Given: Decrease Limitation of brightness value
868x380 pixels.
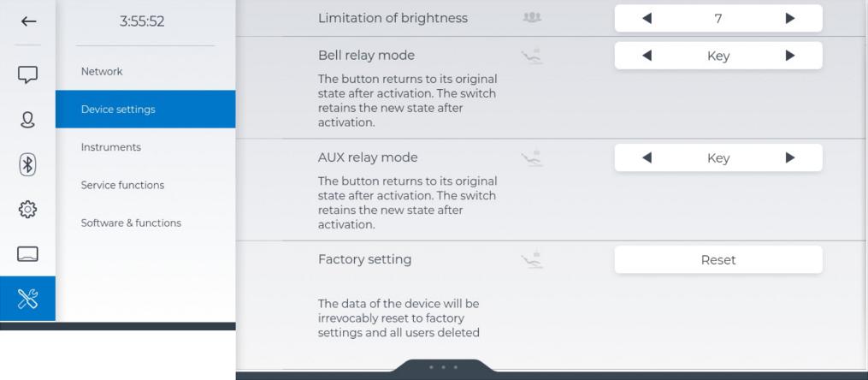Looking at the screenshot, I should tap(647, 18).
